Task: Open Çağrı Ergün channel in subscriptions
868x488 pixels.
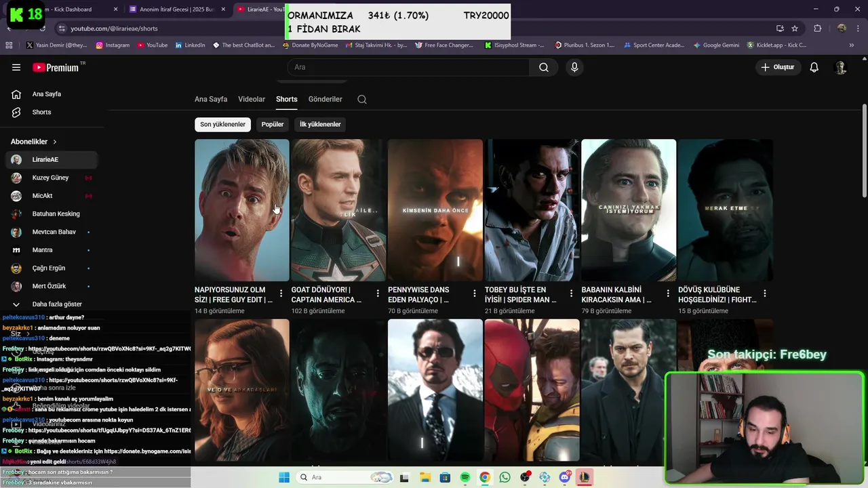Action: click(52, 268)
